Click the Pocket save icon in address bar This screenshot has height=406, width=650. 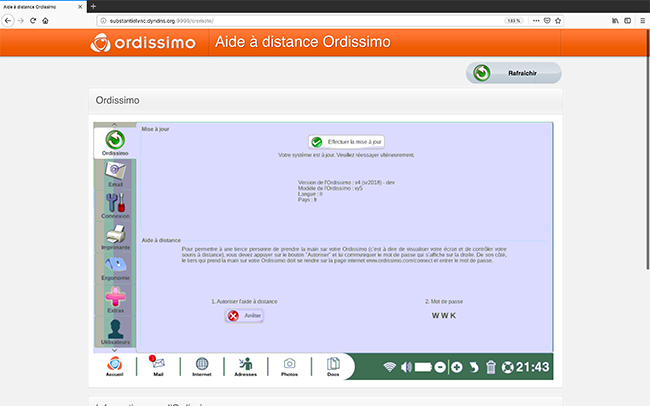(547, 21)
